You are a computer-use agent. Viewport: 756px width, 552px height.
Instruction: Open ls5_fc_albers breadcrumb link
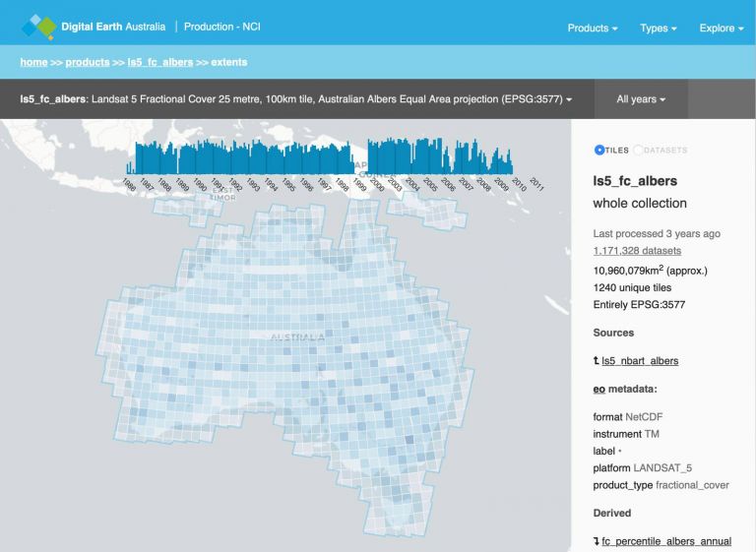(160, 62)
